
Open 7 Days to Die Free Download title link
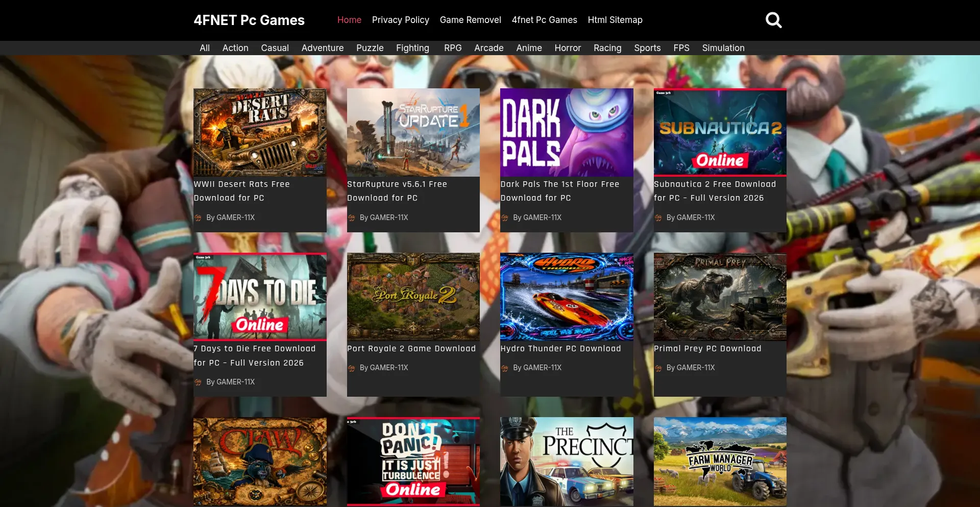[255, 355]
